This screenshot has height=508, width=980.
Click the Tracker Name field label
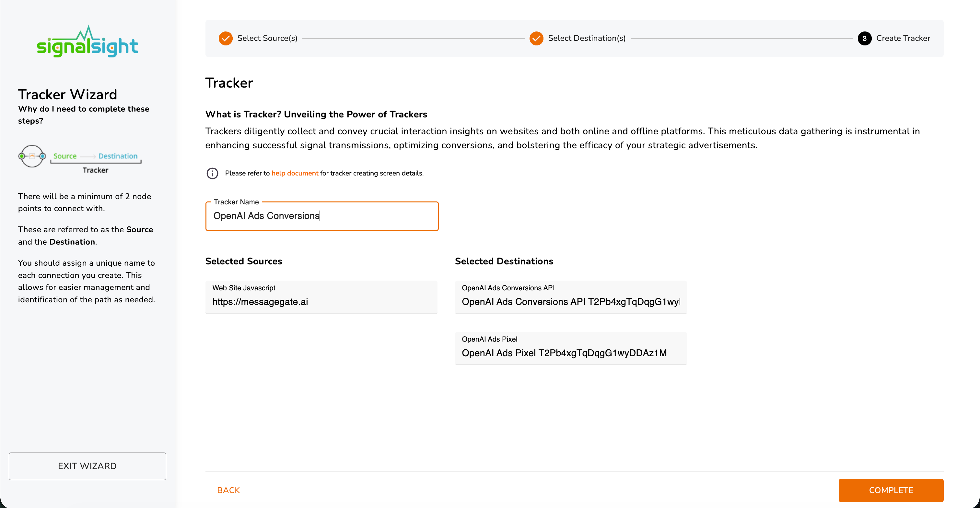coord(236,202)
